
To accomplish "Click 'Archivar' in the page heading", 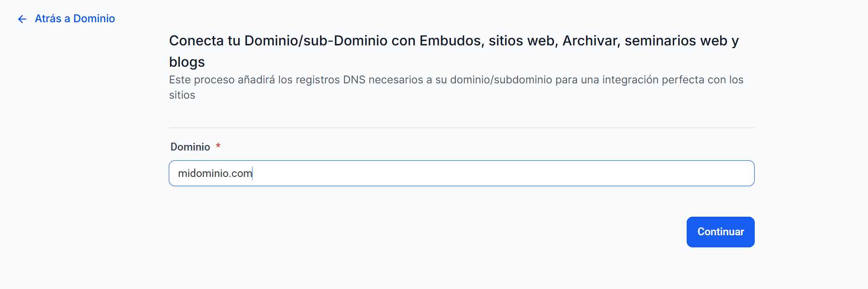I will (x=590, y=41).
